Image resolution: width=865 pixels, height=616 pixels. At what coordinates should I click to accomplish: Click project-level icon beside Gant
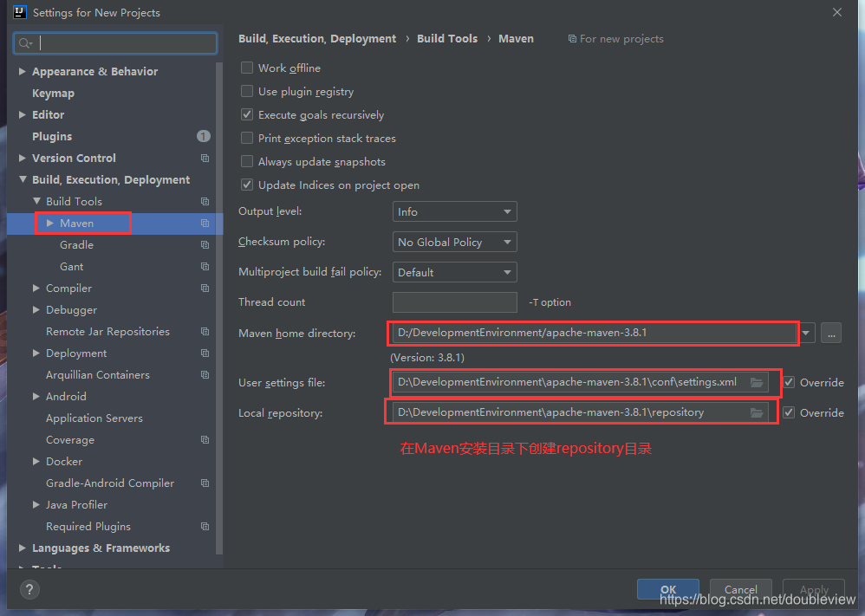pyautogui.click(x=205, y=266)
